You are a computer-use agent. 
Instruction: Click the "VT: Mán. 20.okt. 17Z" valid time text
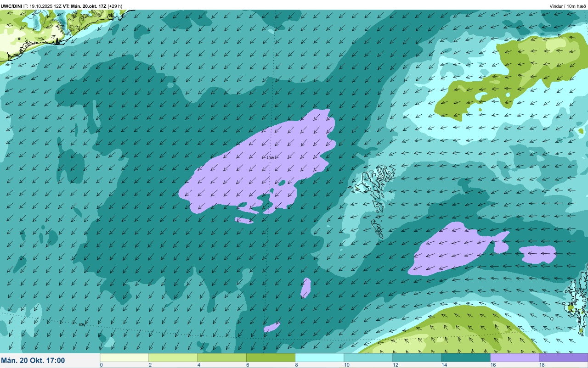point(85,6)
